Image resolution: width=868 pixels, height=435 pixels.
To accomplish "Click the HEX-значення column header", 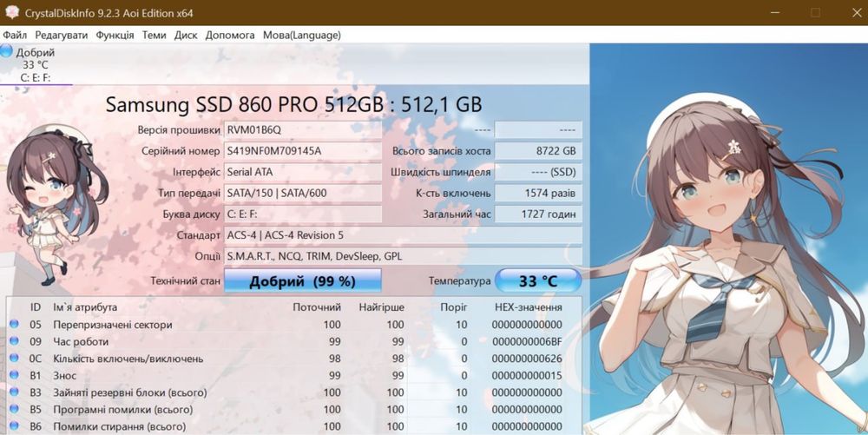I will pyautogui.click(x=528, y=307).
